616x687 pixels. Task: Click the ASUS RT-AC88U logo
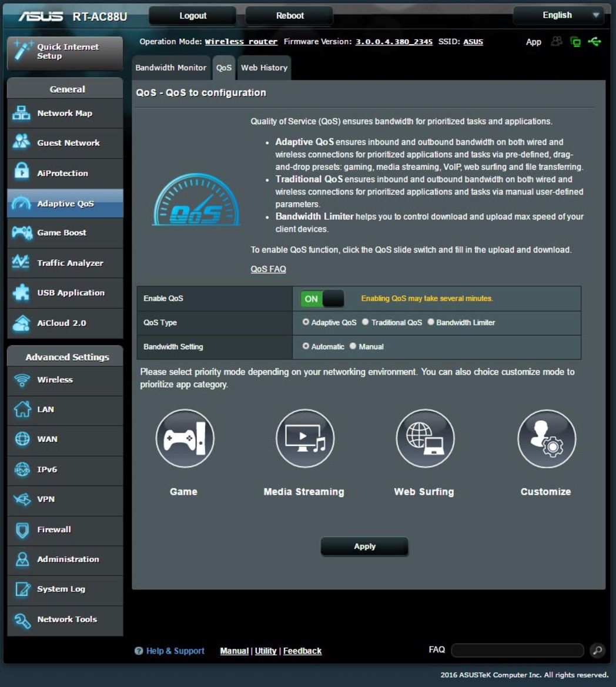(73, 16)
